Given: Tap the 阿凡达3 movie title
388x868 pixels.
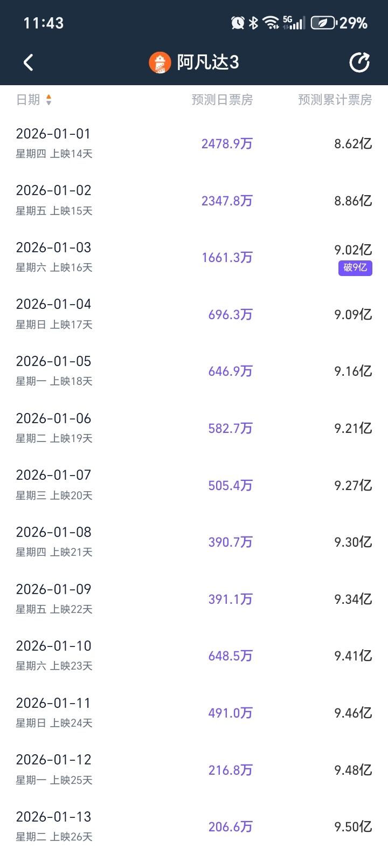Looking at the screenshot, I should 208,63.
